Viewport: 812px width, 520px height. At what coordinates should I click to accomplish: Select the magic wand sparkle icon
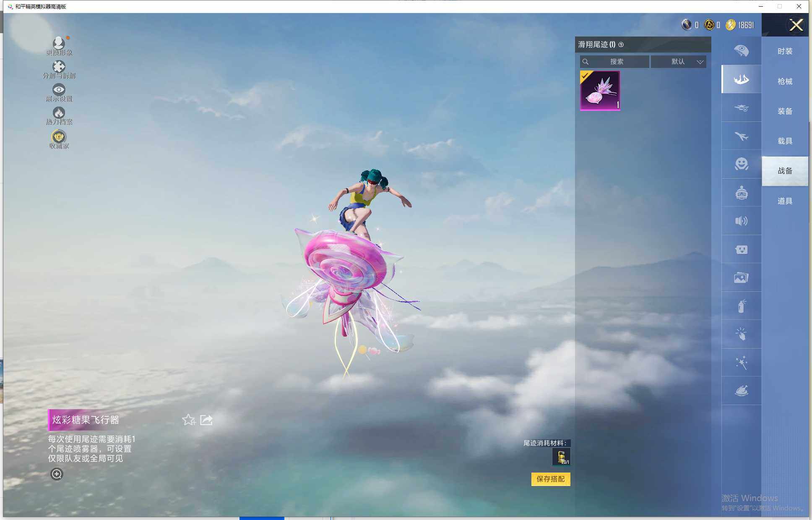[741, 363]
